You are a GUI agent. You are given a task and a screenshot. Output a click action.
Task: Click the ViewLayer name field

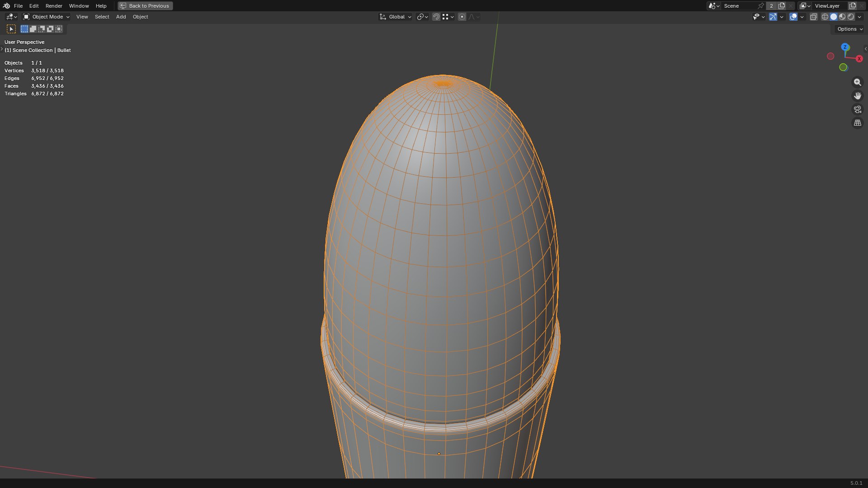830,6
